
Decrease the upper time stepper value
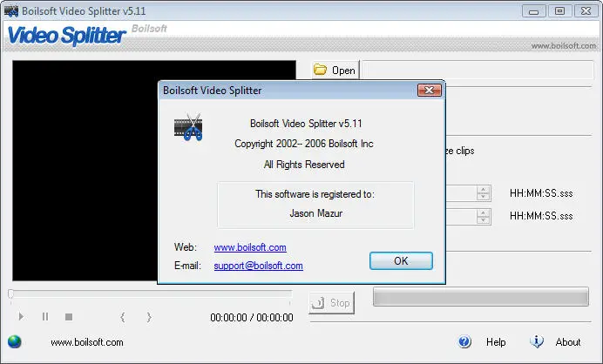(484, 197)
